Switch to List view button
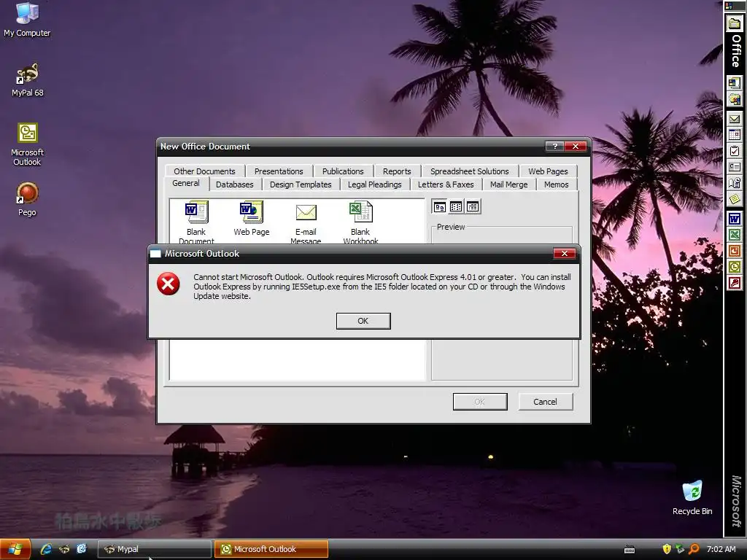This screenshot has height=560, width=747. 456,206
